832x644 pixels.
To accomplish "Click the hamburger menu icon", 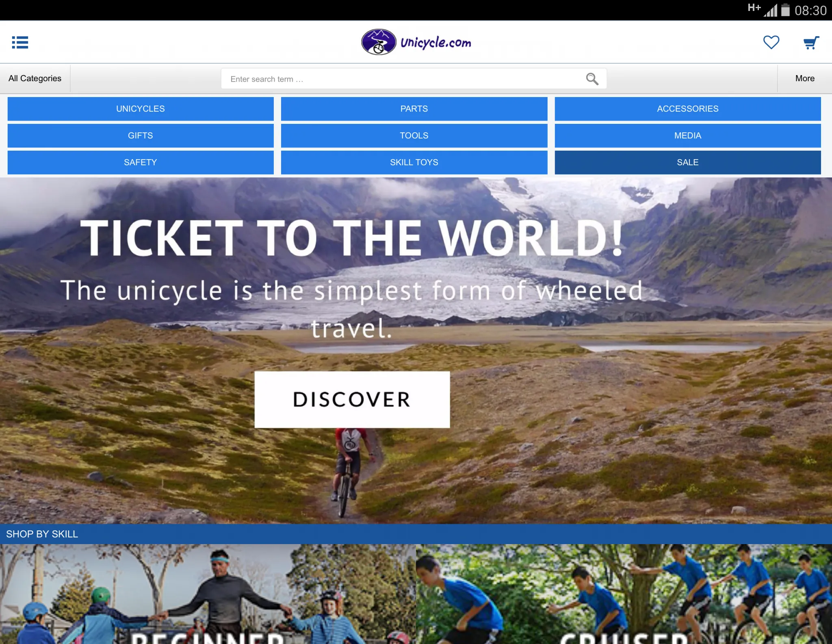I will (20, 42).
